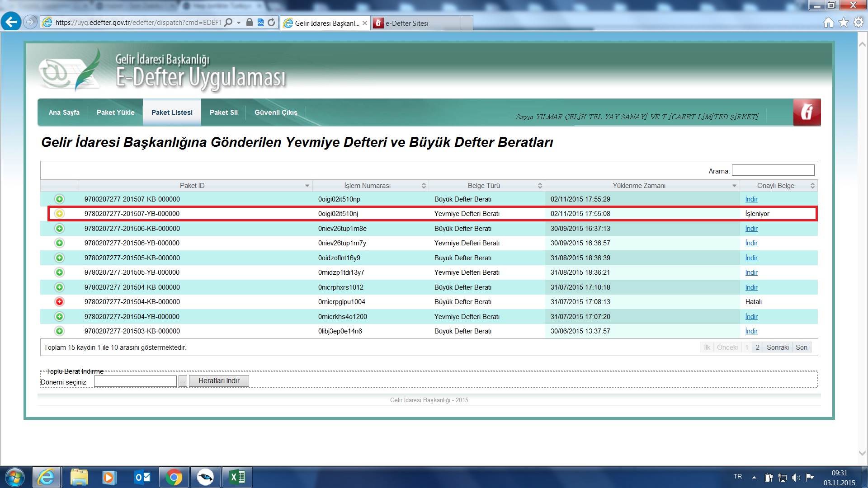
Task: Click the browser back arrow button
Action: 11,22
